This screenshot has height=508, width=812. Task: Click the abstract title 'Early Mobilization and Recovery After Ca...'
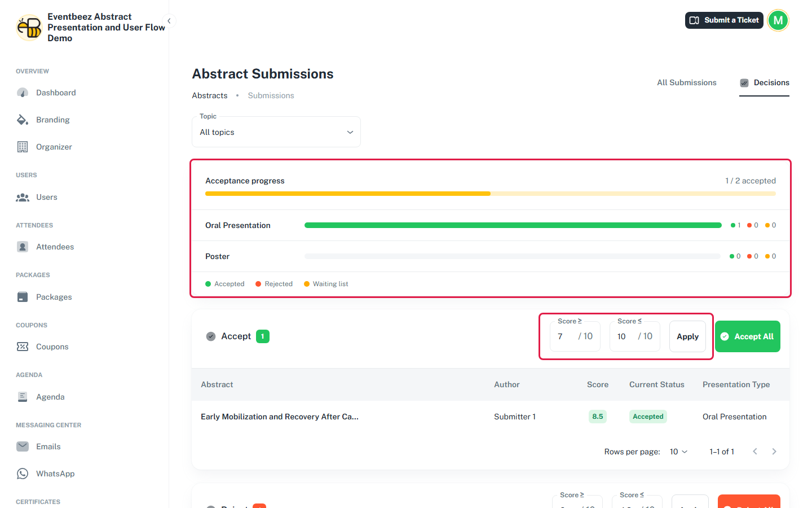coord(280,417)
